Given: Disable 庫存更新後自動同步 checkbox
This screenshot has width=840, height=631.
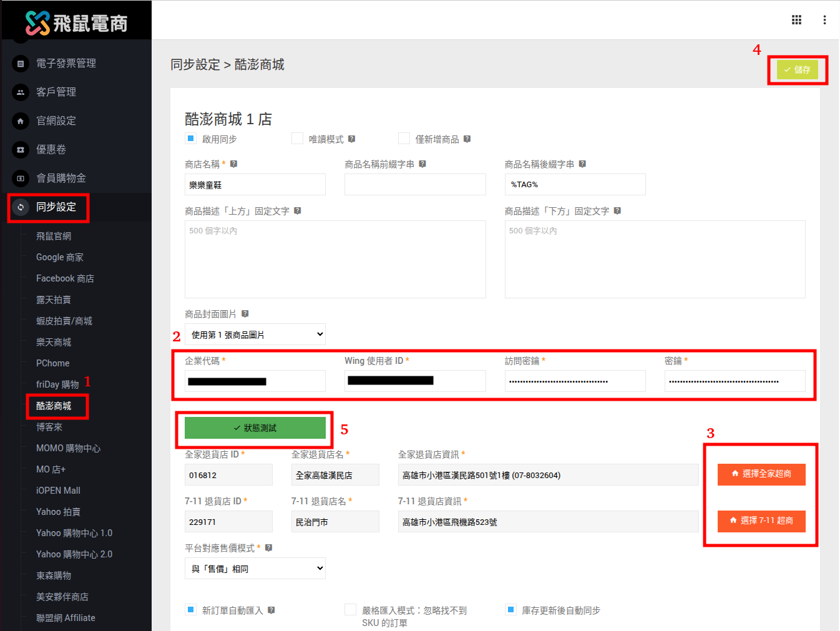Looking at the screenshot, I should [510, 610].
